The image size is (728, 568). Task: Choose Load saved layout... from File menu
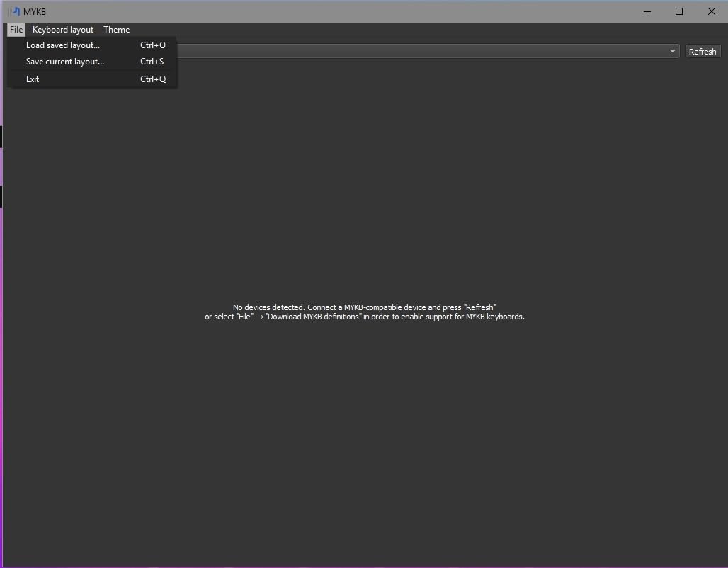(92, 45)
